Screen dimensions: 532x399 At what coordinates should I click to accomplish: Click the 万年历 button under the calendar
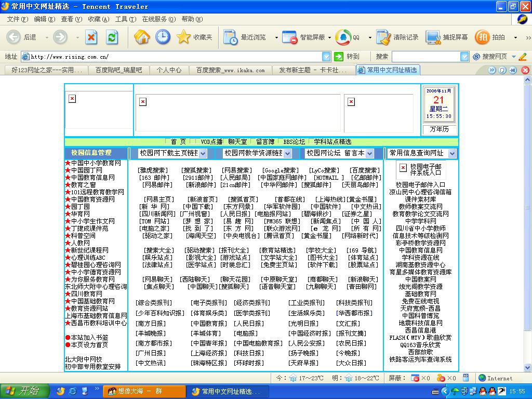click(439, 129)
